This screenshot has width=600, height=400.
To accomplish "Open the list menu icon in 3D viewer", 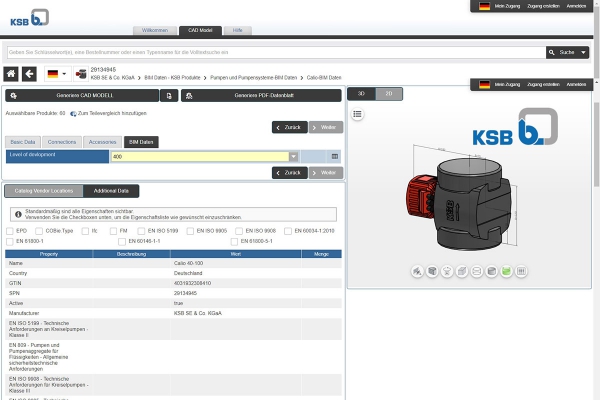I will pyautogui.click(x=357, y=114).
